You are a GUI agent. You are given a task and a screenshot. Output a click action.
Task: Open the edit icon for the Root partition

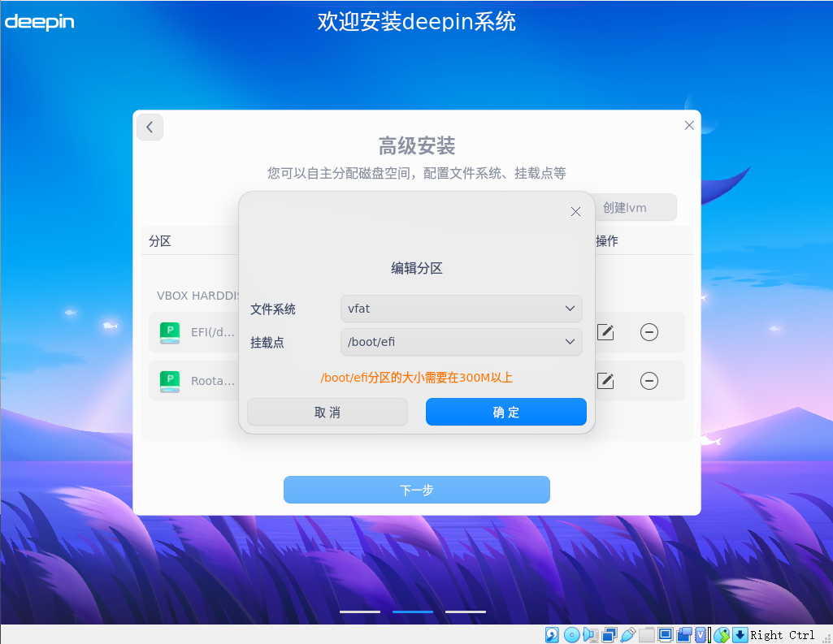click(605, 381)
